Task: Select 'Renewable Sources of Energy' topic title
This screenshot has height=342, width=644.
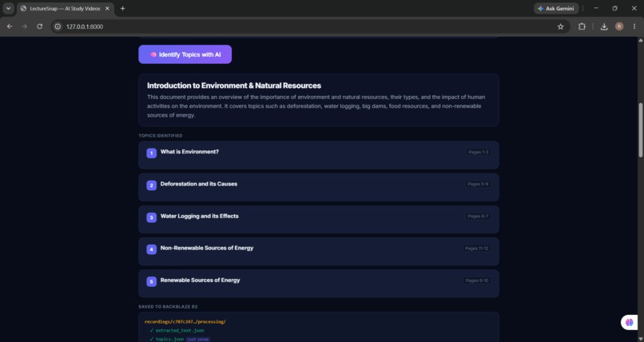Action: [200, 280]
